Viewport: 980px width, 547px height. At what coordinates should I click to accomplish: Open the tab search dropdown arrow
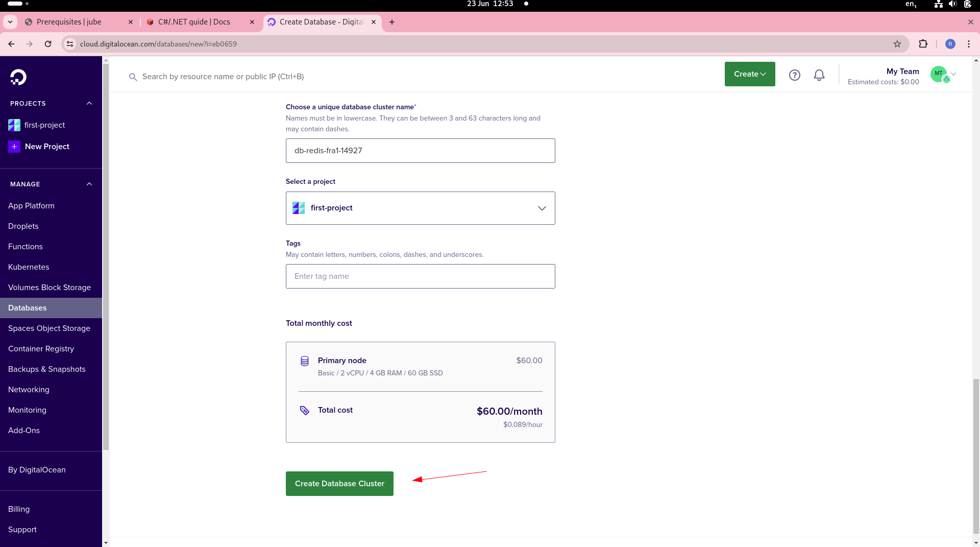point(10,22)
